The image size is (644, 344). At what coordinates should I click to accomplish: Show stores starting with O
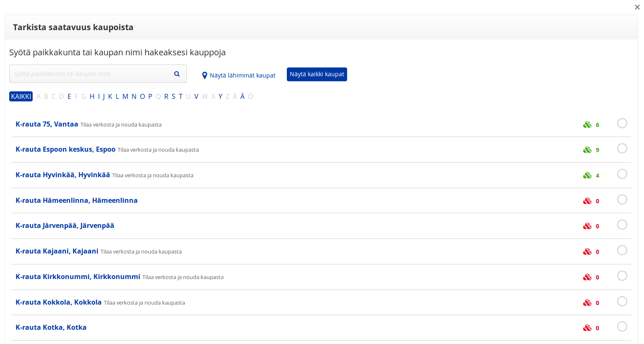click(142, 96)
